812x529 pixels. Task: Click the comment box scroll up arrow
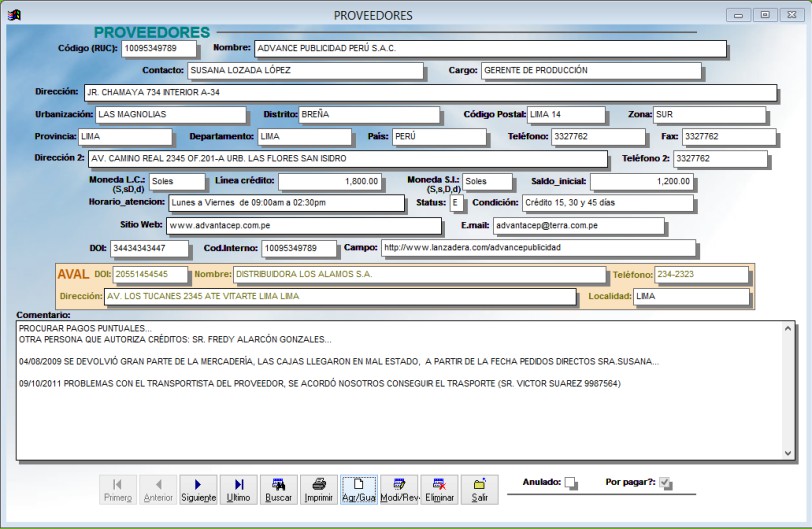point(788,328)
